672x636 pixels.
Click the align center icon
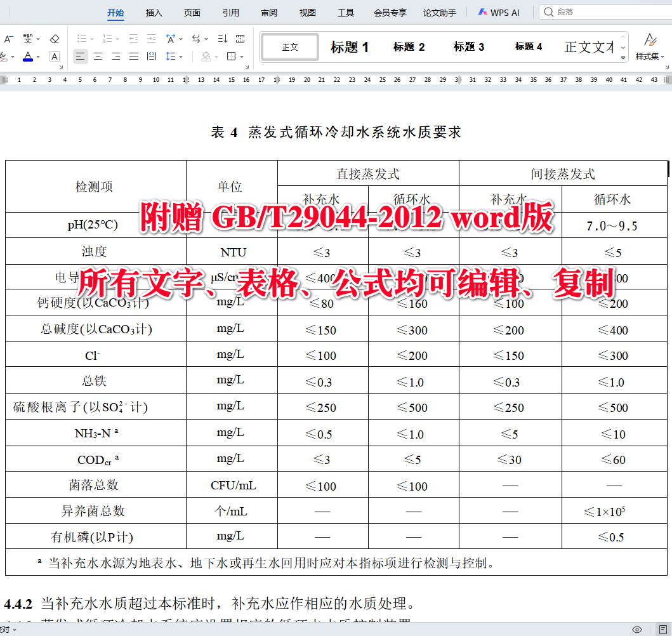pos(98,56)
